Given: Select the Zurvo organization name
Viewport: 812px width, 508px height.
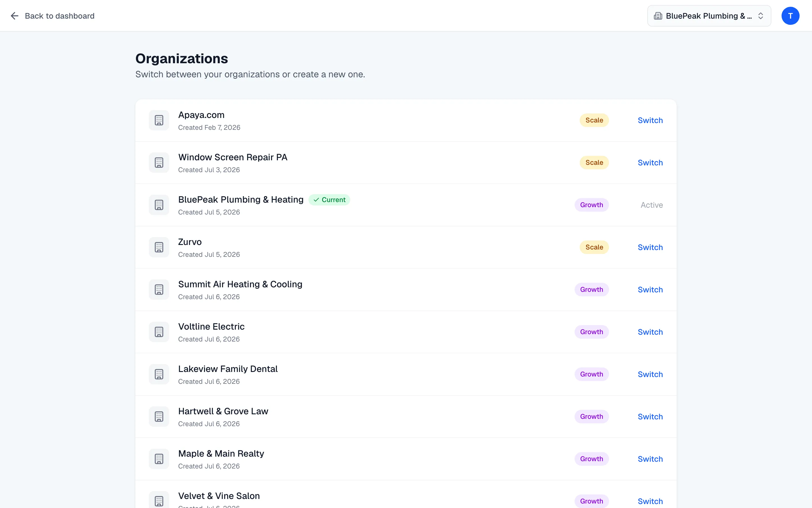Looking at the screenshot, I should click(x=190, y=242).
